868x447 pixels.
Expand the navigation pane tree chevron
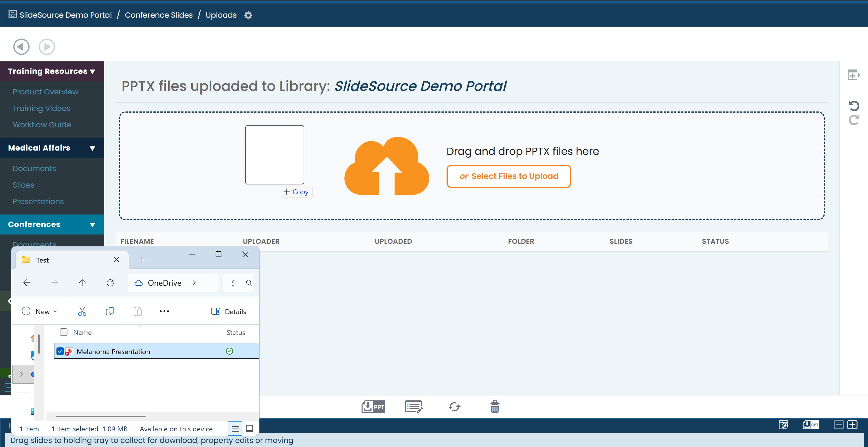point(22,374)
